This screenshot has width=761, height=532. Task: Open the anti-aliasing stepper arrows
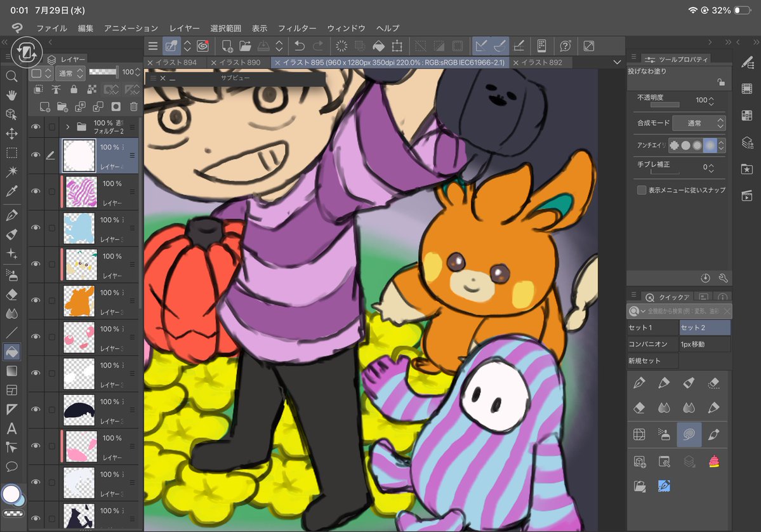(721, 145)
